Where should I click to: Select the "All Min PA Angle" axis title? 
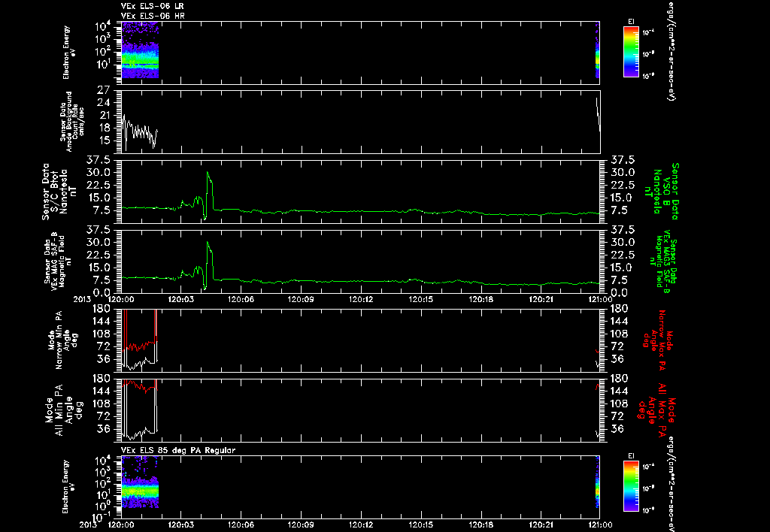point(64,410)
